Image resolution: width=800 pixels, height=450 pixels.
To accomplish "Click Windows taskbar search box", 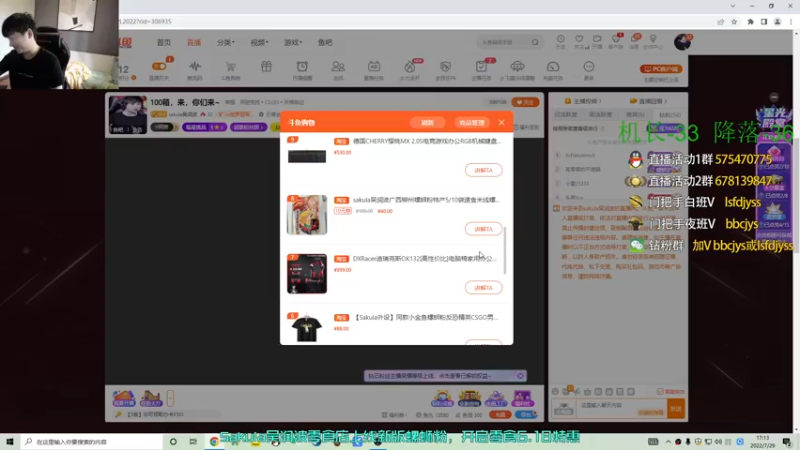I will (x=92, y=442).
